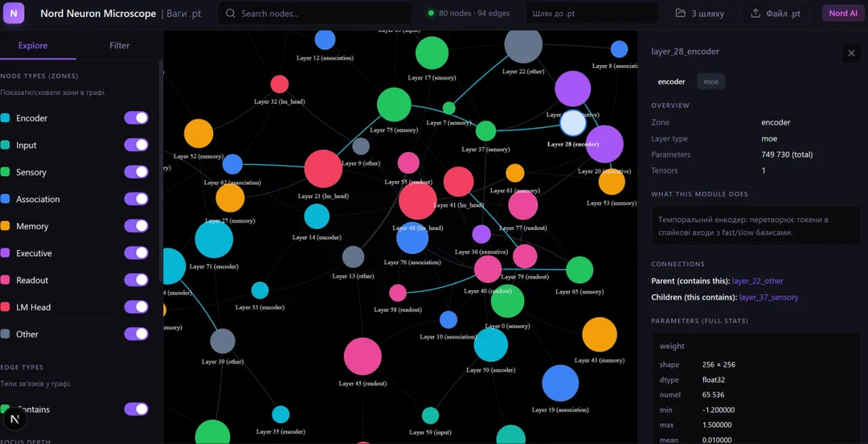Click the Nord AI button
This screenshot has width=868, height=444.
pyautogui.click(x=843, y=14)
